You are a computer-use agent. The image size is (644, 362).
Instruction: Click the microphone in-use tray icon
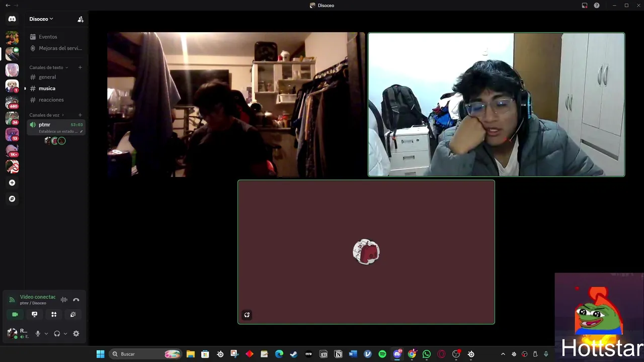(546, 354)
